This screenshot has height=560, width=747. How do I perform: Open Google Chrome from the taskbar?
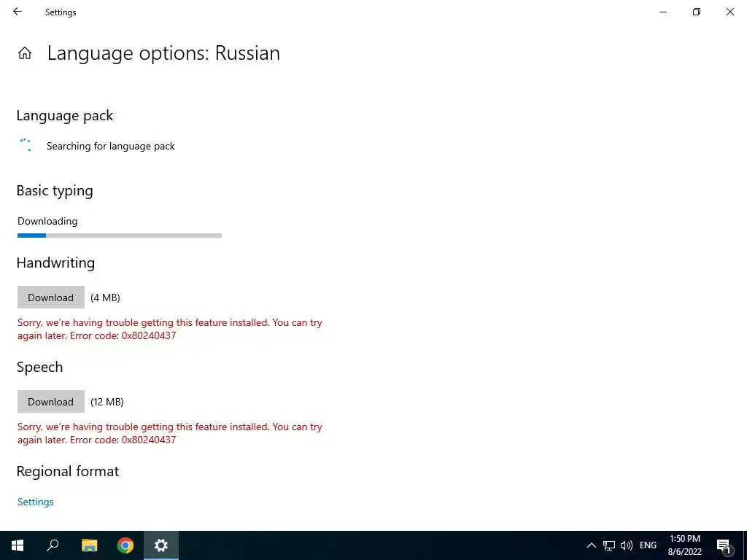point(125,545)
